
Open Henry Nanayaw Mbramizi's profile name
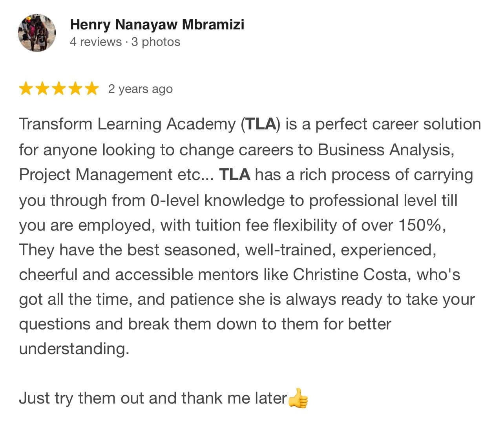[157, 24]
